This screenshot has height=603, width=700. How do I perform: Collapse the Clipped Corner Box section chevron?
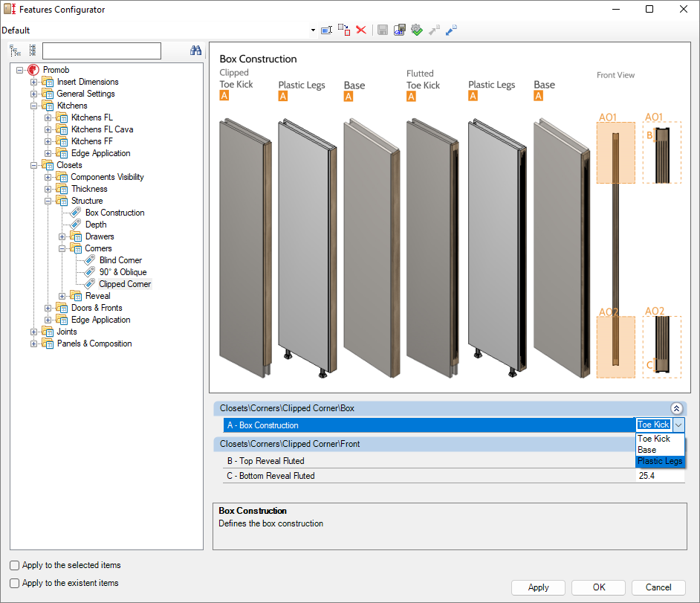676,408
